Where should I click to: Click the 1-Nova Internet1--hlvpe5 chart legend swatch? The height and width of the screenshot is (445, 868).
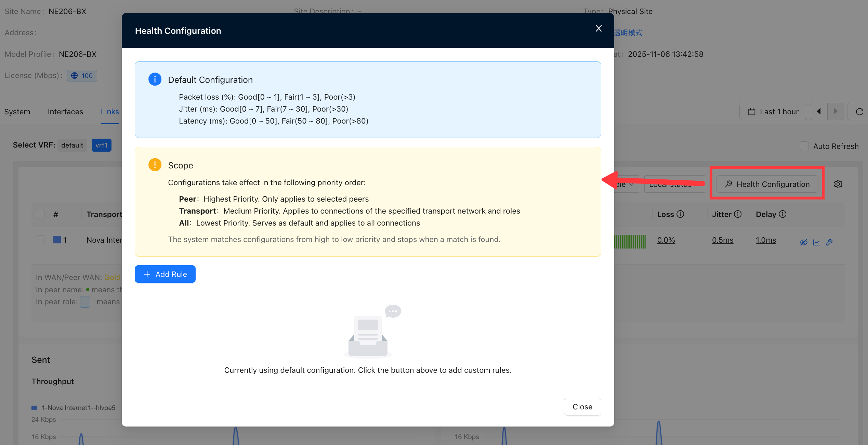(34, 408)
